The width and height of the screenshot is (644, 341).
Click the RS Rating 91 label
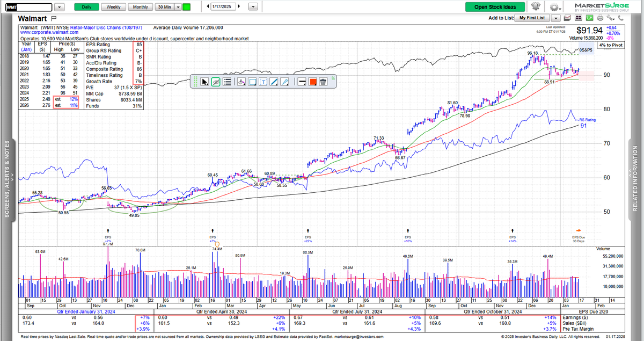[587, 122]
